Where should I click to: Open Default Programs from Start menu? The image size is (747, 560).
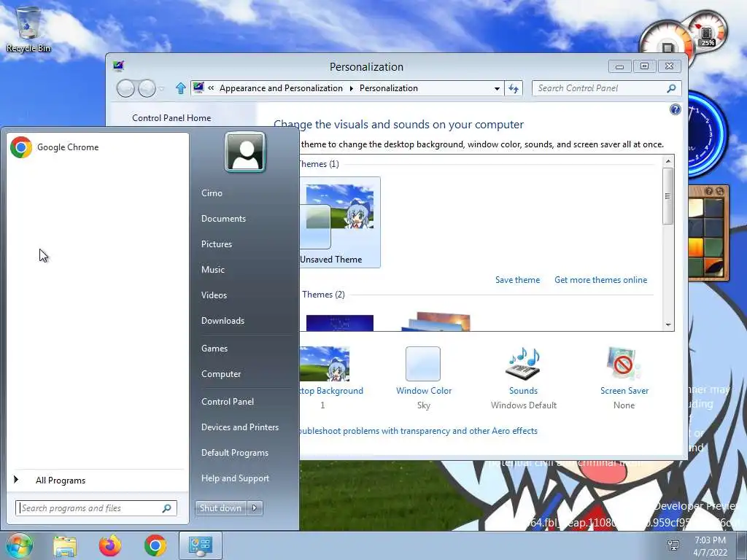click(x=234, y=452)
